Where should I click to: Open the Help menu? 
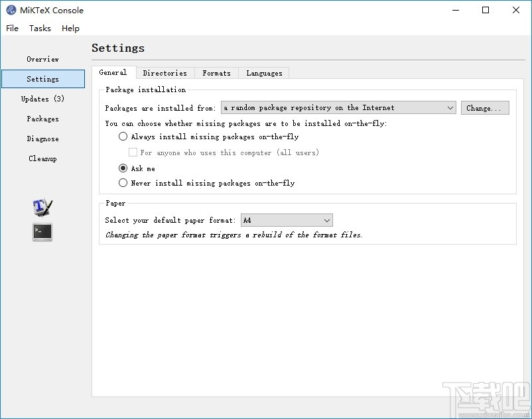70,29
